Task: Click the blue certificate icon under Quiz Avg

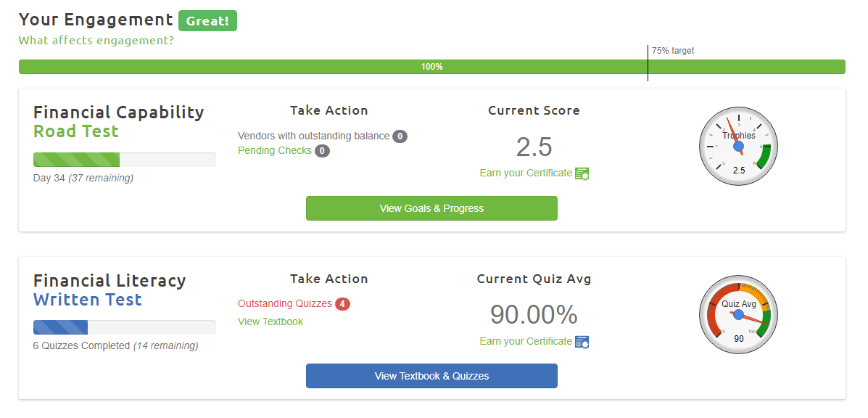Action: (x=582, y=342)
